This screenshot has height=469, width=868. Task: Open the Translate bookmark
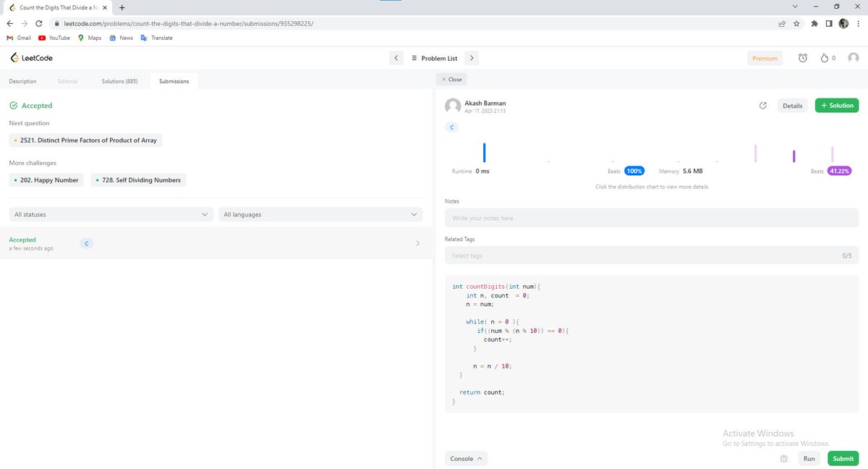pos(156,38)
